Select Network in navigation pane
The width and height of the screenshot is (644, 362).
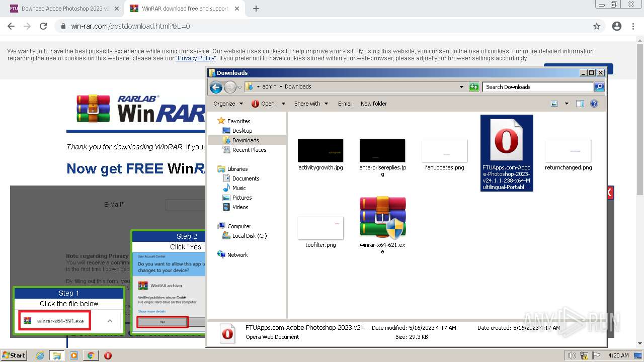237,255
